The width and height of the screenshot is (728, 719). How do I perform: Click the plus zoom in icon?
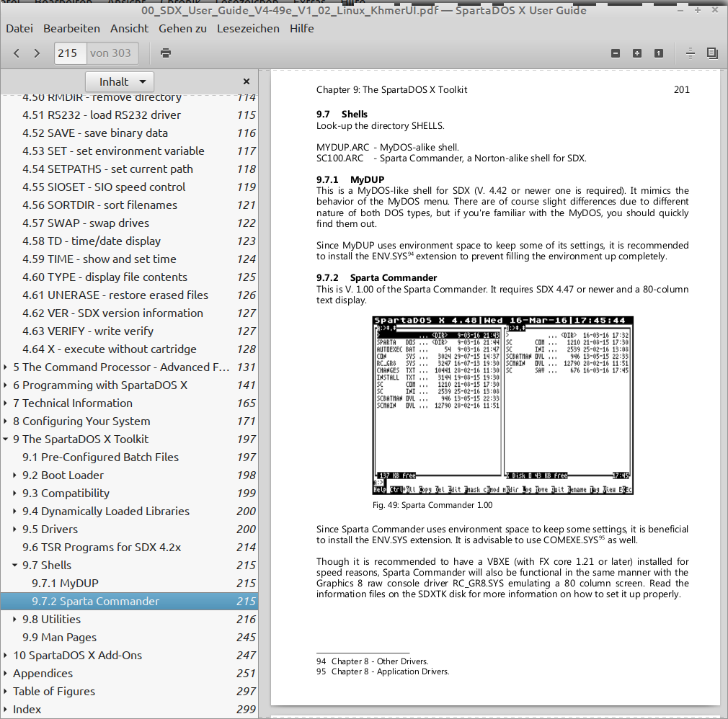pyautogui.click(x=637, y=53)
